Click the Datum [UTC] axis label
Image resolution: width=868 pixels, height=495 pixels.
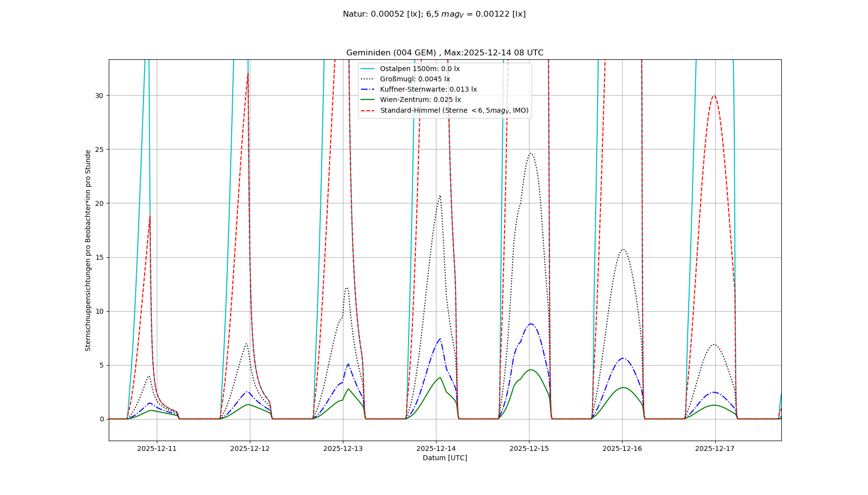tap(445, 458)
